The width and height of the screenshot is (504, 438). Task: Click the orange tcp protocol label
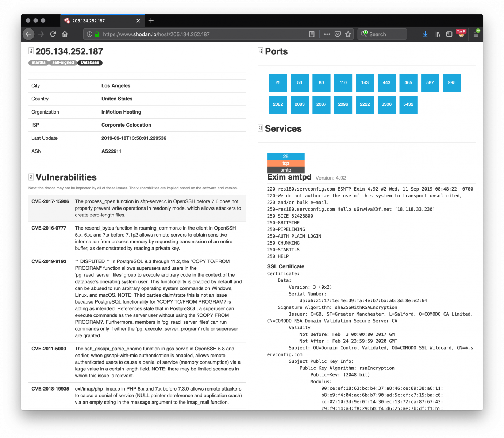286,164
